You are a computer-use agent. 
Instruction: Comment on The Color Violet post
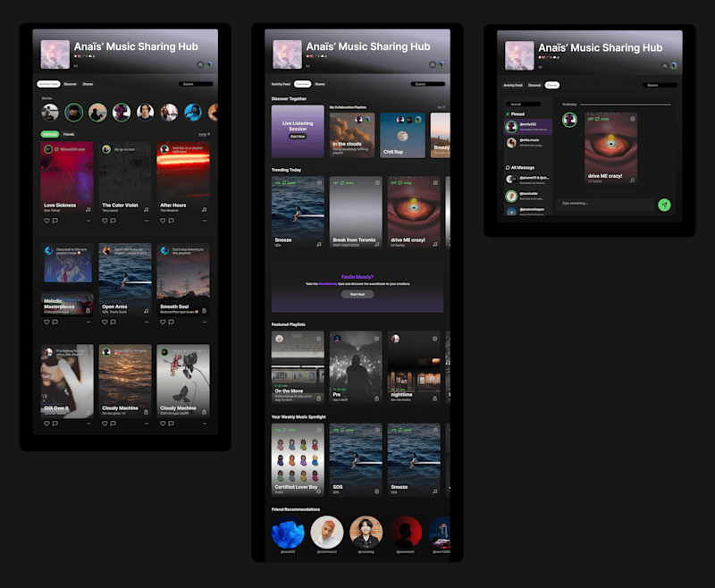click(x=114, y=221)
